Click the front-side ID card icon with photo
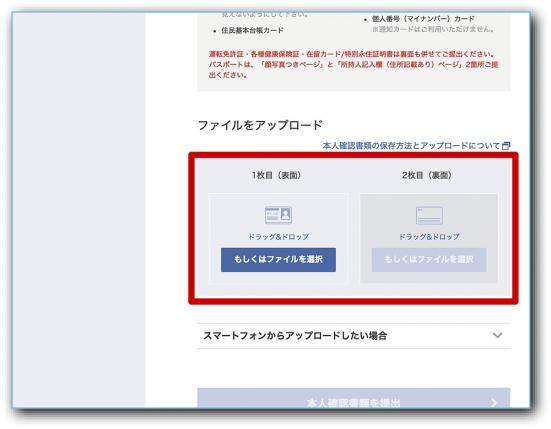 (278, 215)
